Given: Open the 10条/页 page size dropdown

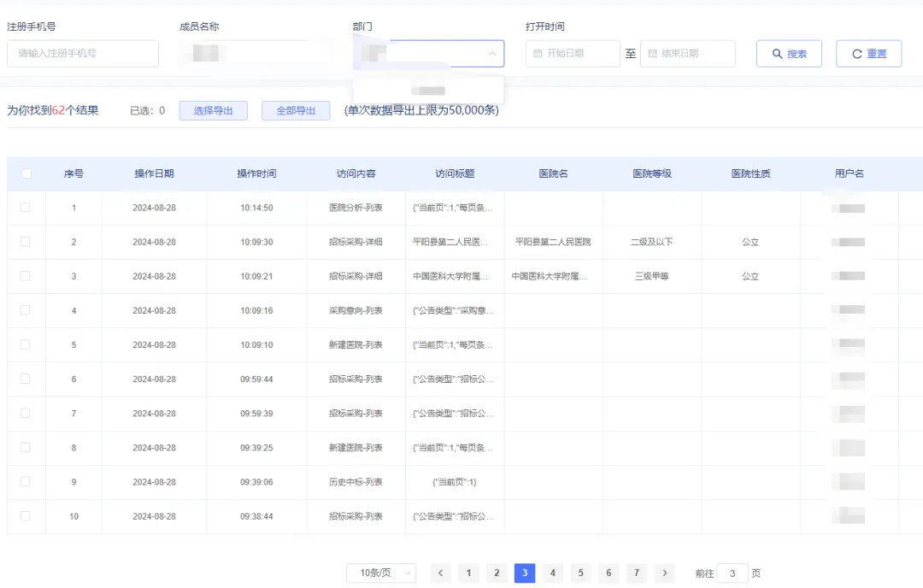Looking at the screenshot, I should point(380,573).
